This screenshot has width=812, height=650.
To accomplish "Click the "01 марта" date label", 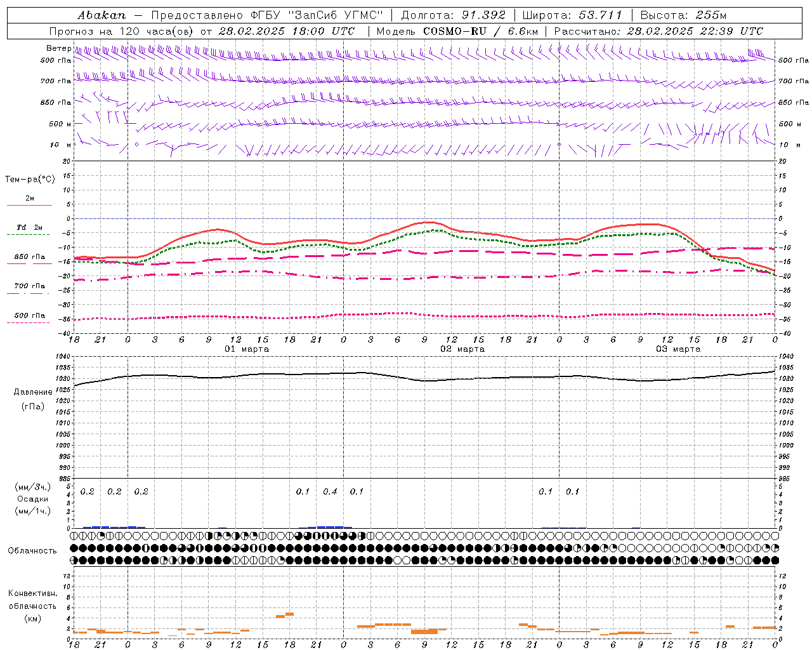I will [247, 349].
